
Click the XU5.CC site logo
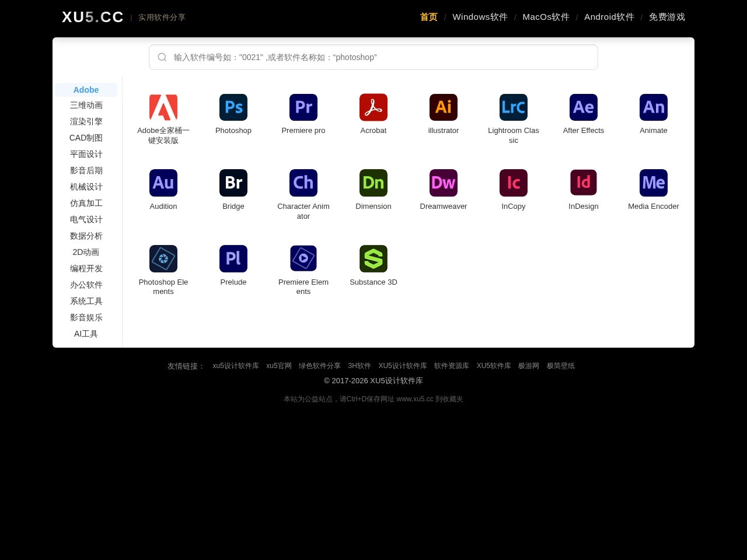(93, 17)
